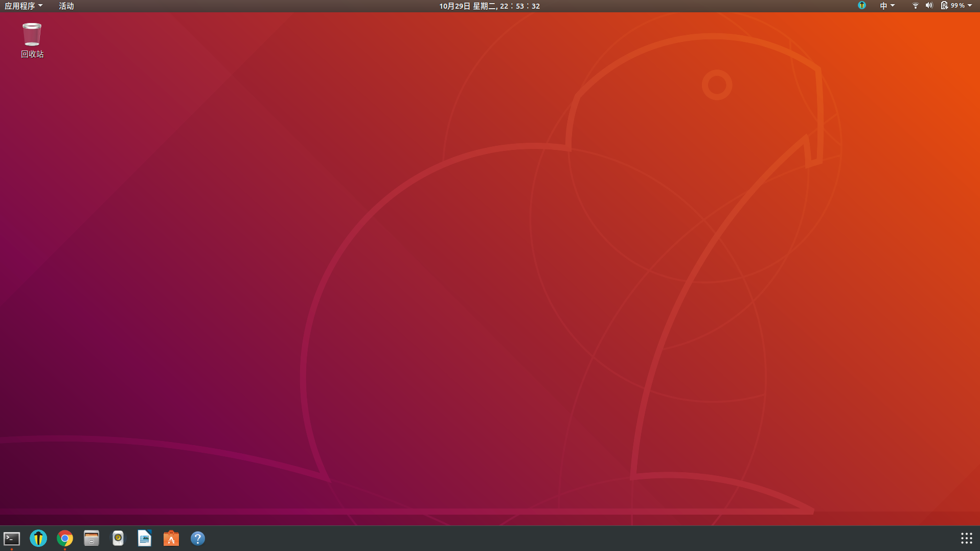980x551 pixels.
Task: Open Google Chrome from the dock
Action: point(65,538)
